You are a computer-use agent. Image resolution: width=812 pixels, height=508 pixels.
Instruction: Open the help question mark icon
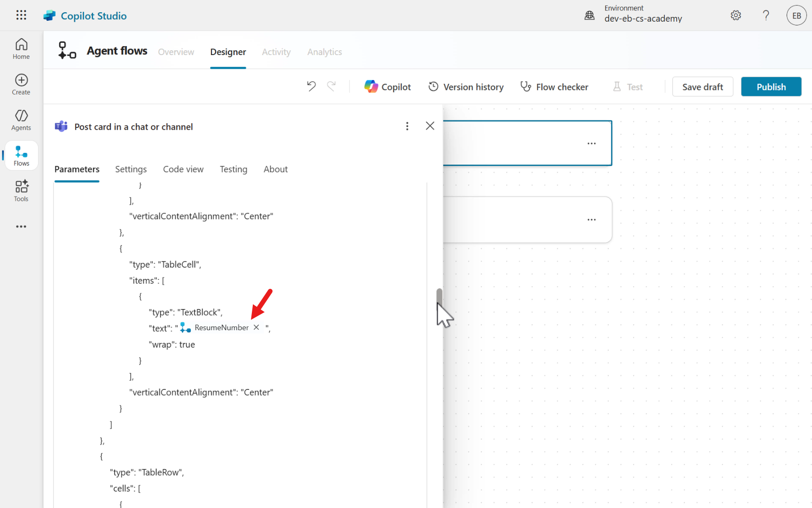point(766,16)
